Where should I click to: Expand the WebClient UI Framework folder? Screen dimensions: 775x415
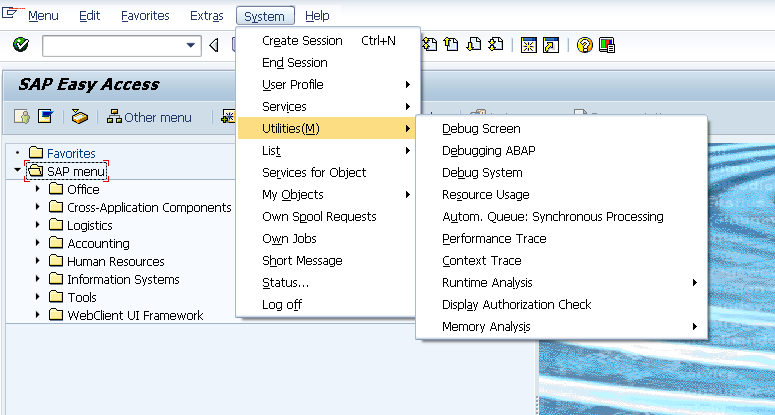(x=38, y=314)
